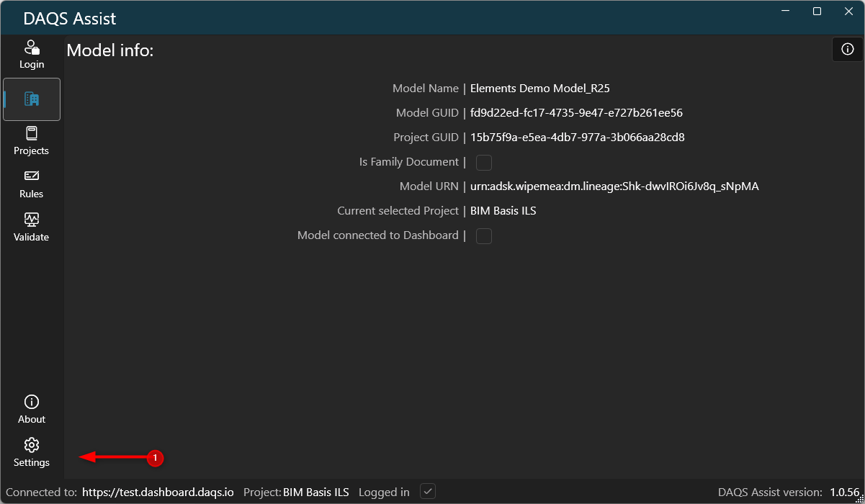The height and width of the screenshot is (504, 865).
Task: Maximize the DAQS Assist window
Action: click(x=817, y=12)
